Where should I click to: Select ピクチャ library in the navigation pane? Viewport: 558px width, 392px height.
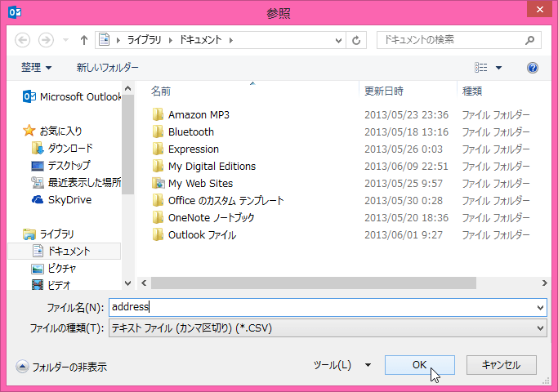click(54, 268)
